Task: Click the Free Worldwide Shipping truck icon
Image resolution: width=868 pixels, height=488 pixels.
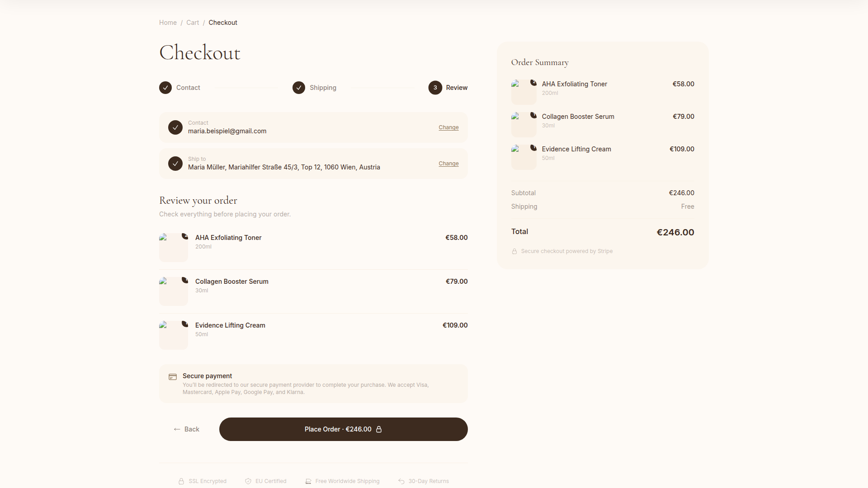Action: (x=308, y=481)
